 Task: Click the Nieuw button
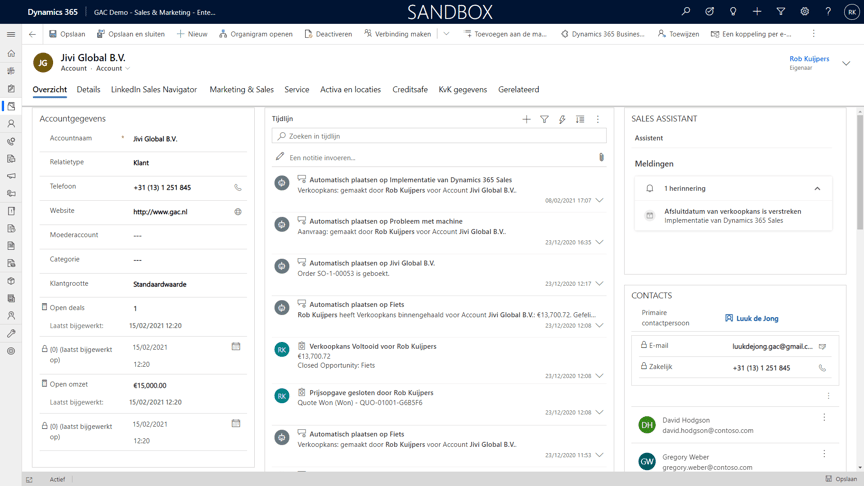pos(192,34)
